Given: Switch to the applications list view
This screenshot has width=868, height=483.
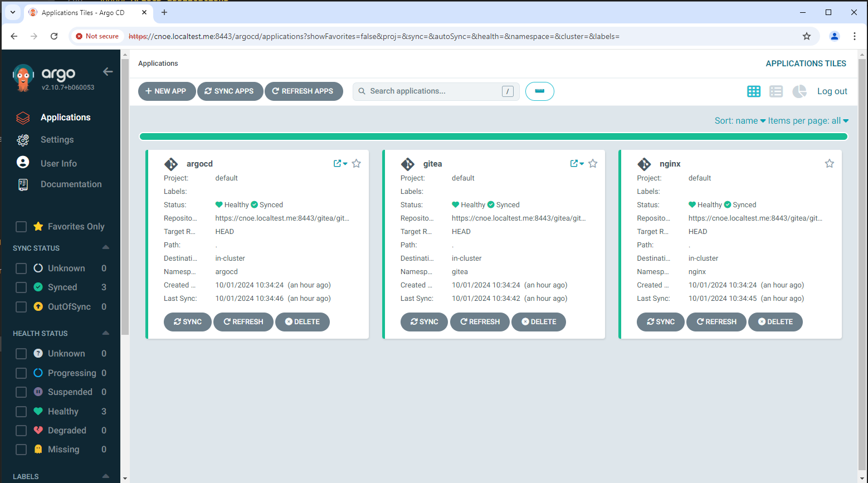Looking at the screenshot, I should 776,91.
